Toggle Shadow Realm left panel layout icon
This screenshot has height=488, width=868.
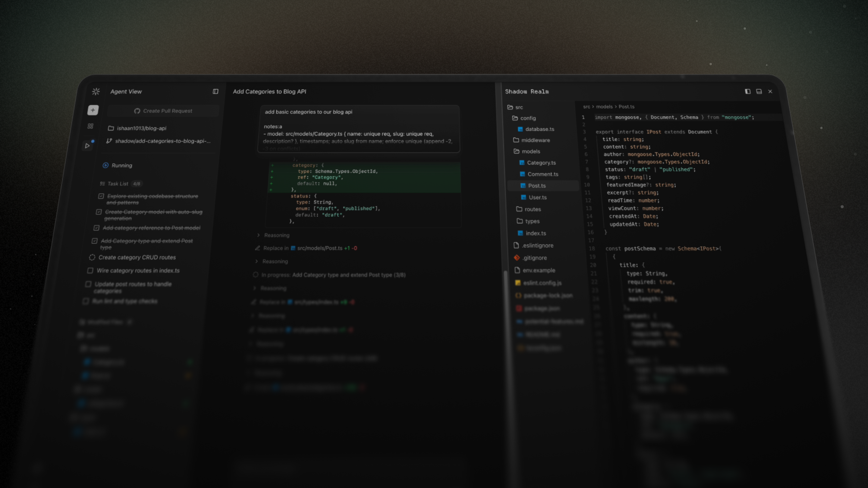coord(748,92)
